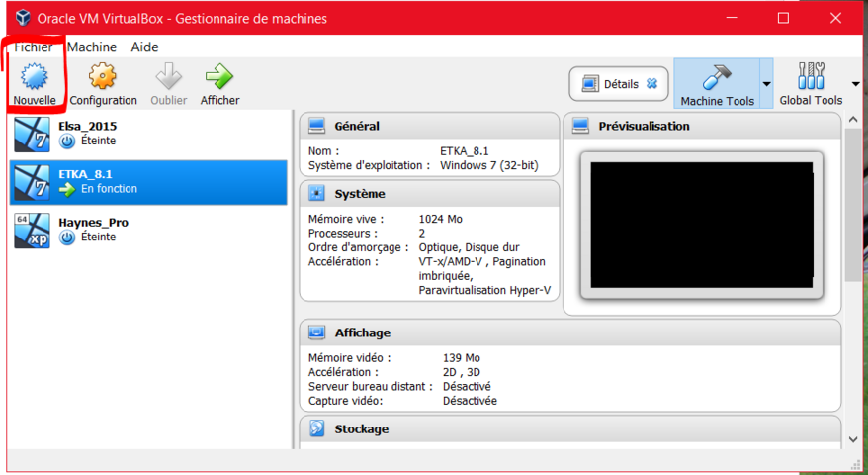
Task: Click the Haynes_Pro powered-off status icon
Action: [67, 237]
